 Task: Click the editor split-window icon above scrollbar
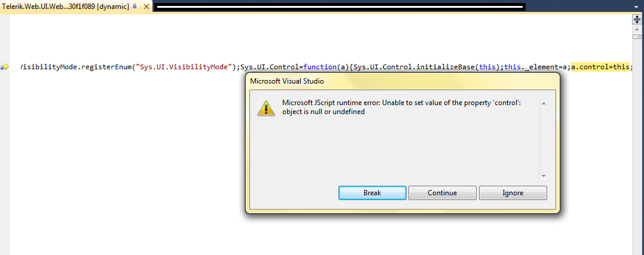(x=637, y=19)
